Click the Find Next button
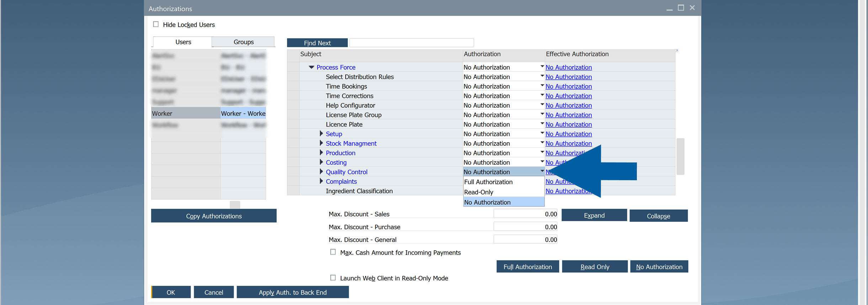 [x=317, y=43]
